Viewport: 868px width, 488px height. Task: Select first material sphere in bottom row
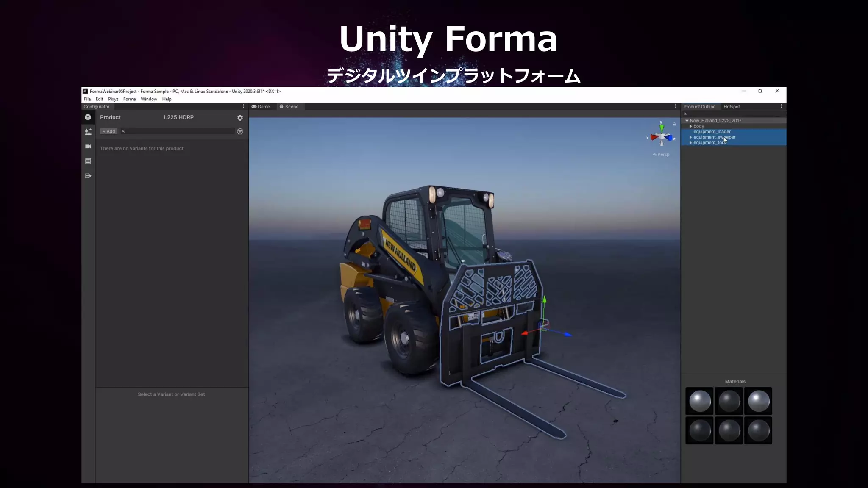700,430
